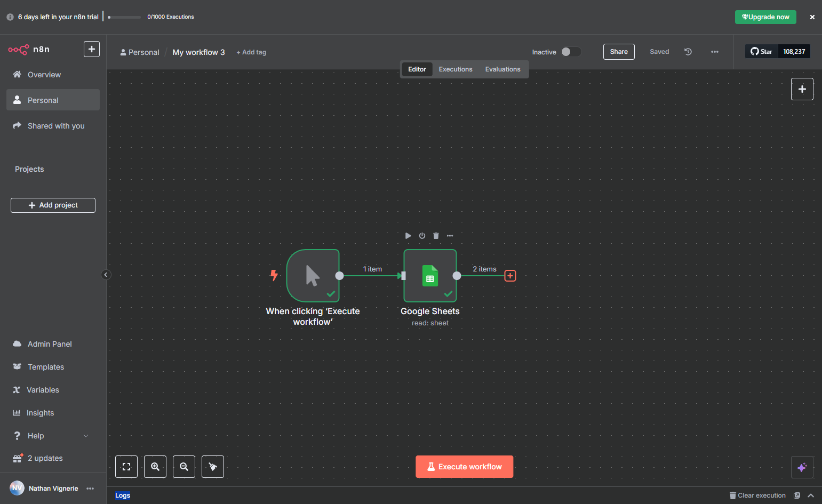Delete the Google Sheets node trash icon
Image resolution: width=822 pixels, height=504 pixels.
click(x=436, y=236)
